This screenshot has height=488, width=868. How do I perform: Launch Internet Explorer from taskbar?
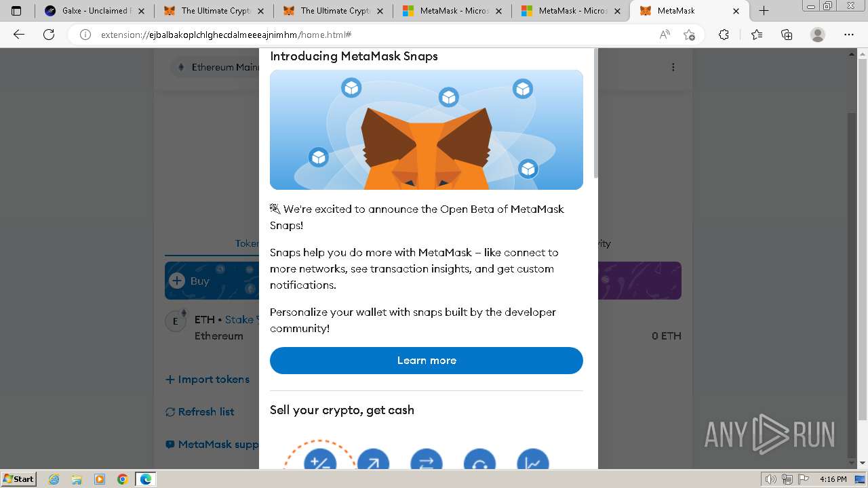tap(54, 479)
